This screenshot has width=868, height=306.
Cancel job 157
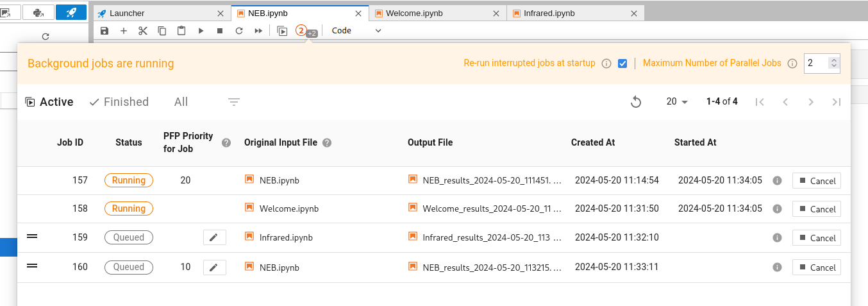click(x=817, y=181)
